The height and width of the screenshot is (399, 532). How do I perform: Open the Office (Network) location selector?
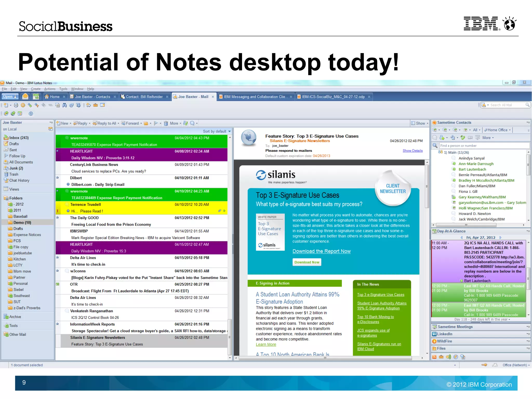tap(516, 365)
